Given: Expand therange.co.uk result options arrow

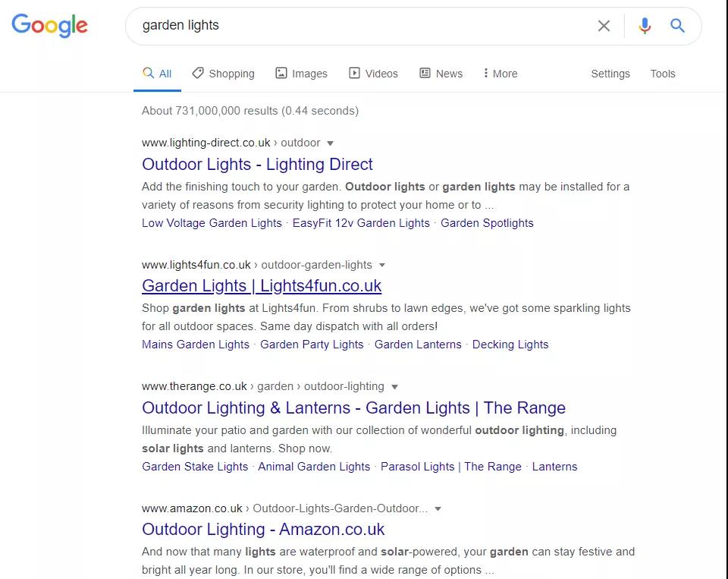Looking at the screenshot, I should [x=394, y=387].
